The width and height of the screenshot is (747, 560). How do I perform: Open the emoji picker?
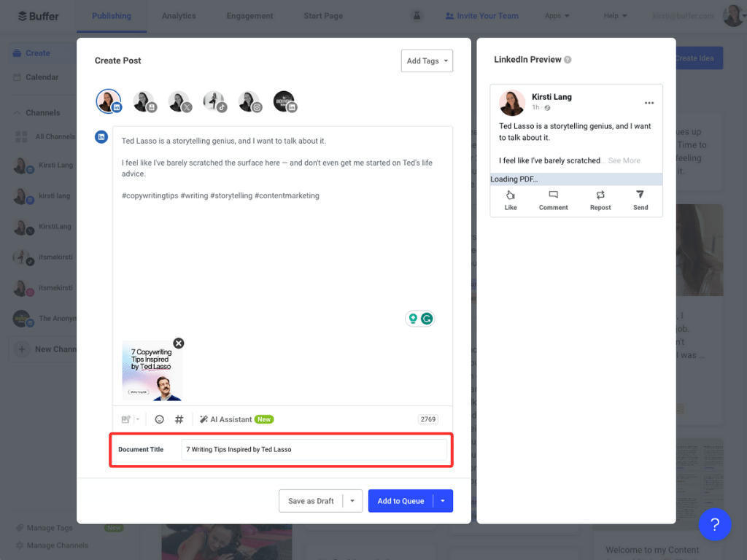click(x=160, y=419)
